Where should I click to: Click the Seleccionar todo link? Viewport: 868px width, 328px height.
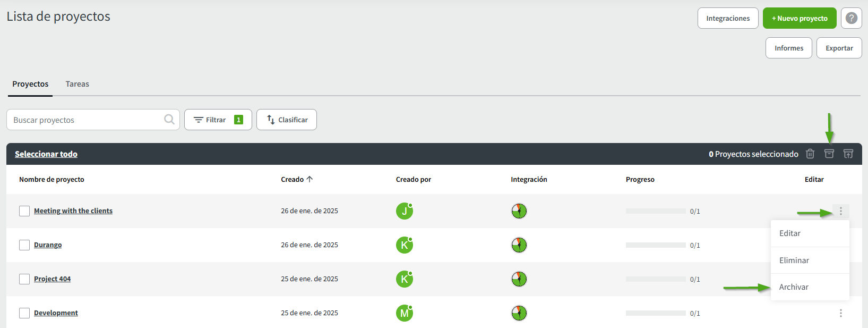(x=46, y=154)
